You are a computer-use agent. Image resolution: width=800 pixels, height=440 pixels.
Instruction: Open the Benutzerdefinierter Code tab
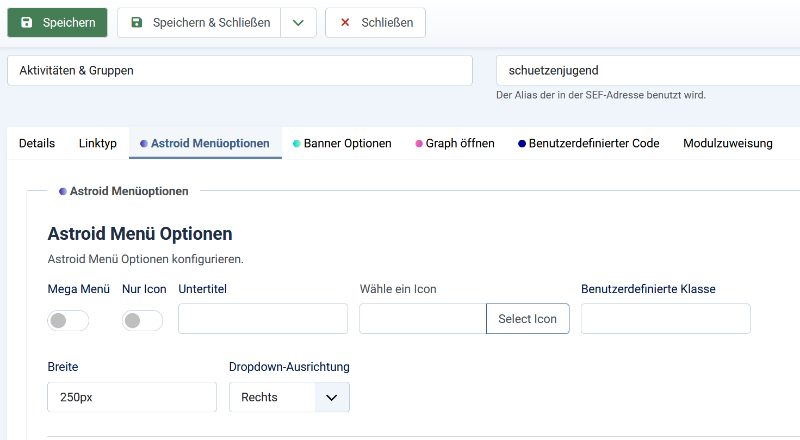click(589, 143)
